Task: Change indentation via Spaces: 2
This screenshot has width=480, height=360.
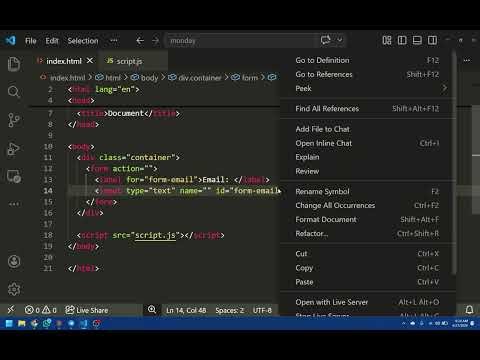Action: pyautogui.click(x=230, y=310)
